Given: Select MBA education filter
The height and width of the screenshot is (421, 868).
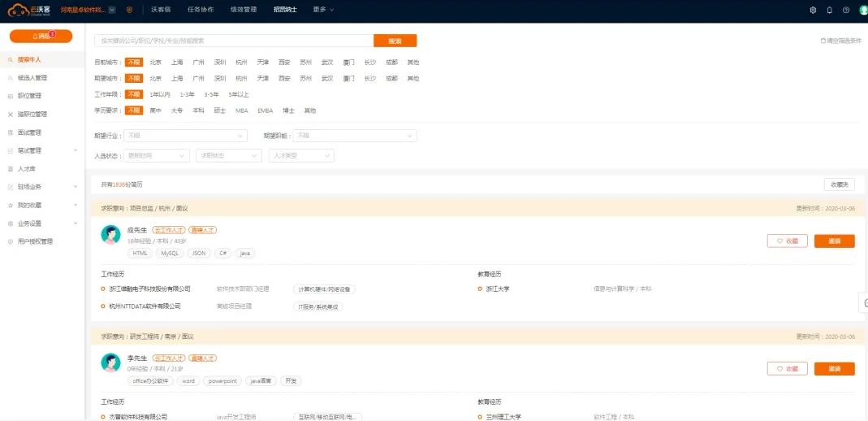Looking at the screenshot, I should (241, 111).
